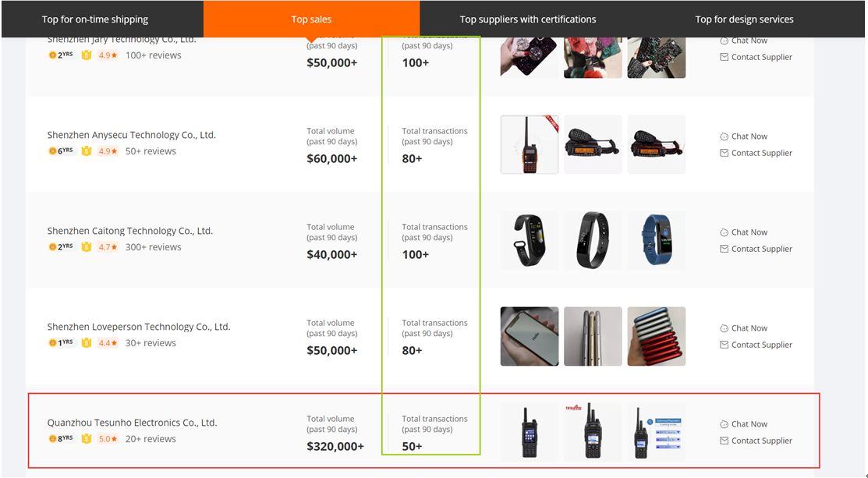Viewport: 868px width, 478px height.
Task: Open Quanzhou Tesunho Electronics Co., Ltd. profile
Action: [132, 423]
